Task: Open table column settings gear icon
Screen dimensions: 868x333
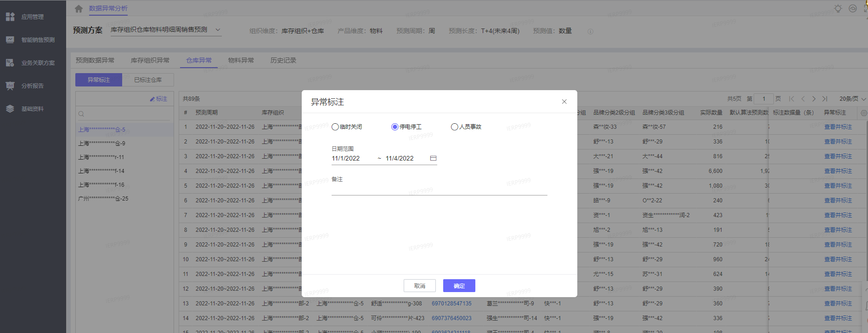Action: [864, 113]
